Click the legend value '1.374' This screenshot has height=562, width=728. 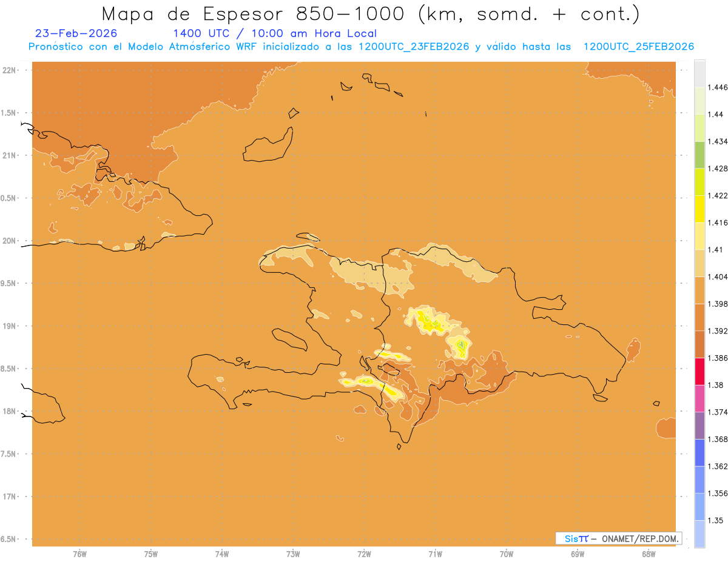[x=718, y=412]
